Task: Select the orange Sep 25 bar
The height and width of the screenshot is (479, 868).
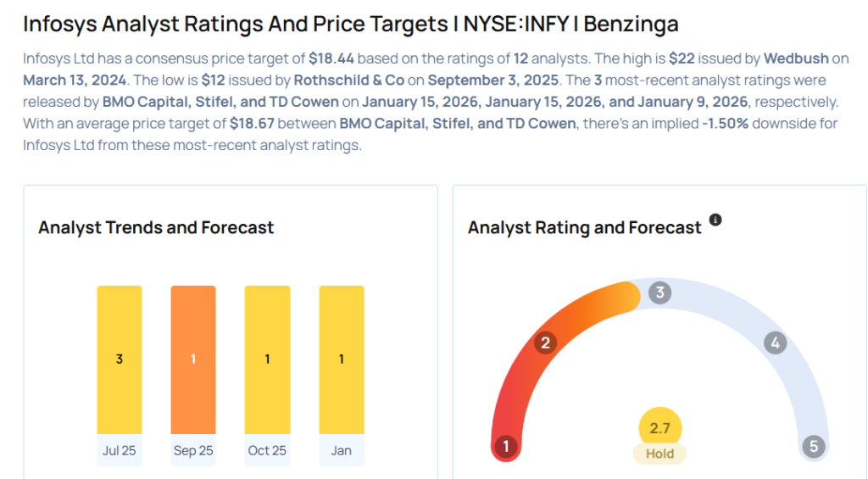Action: [x=193, y=359]
